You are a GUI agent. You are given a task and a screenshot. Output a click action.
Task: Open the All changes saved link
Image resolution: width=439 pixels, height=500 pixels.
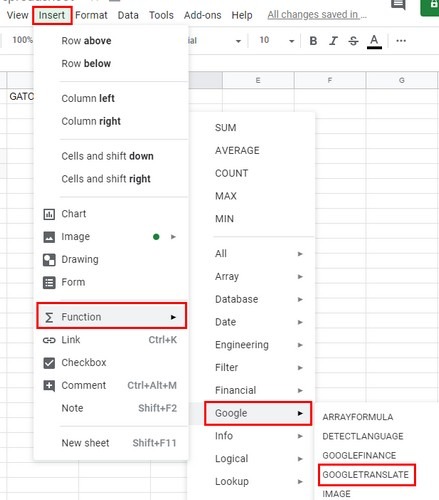pyautogui.click(x=317, y=15)
